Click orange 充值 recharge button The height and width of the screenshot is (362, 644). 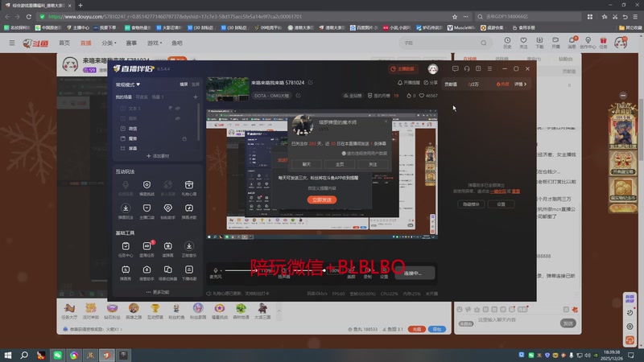(x=416, y=329)
